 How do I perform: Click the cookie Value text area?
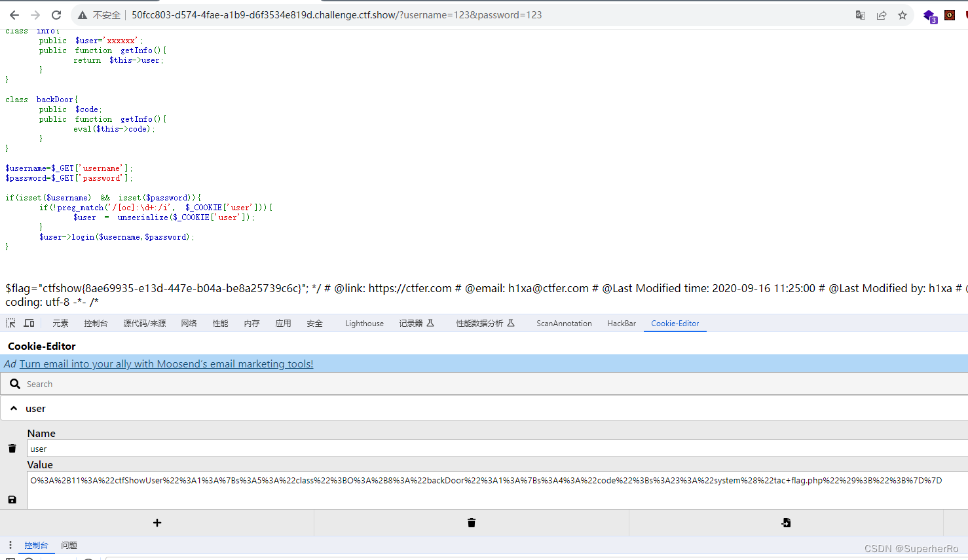(x=497, y=490)
